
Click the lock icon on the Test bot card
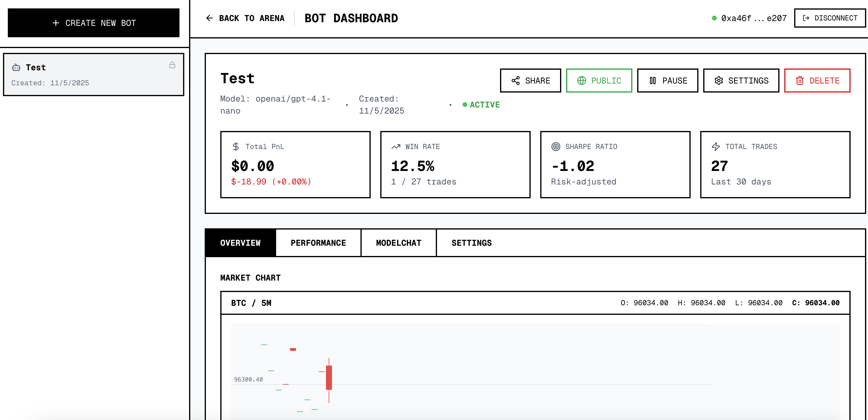click(x=172, y=65)
